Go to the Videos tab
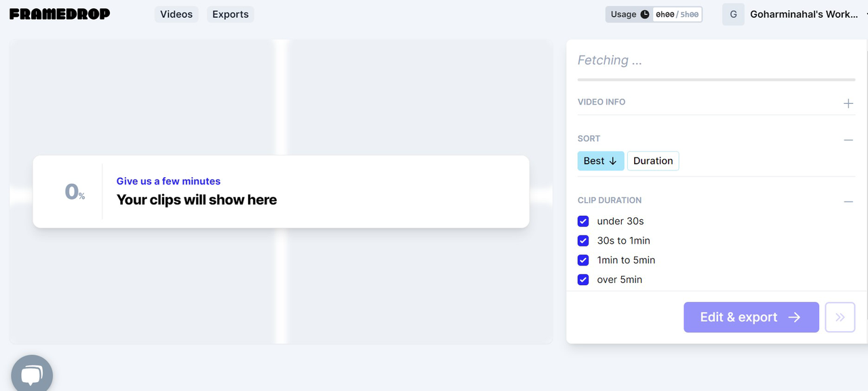 [x=176, y=14]
